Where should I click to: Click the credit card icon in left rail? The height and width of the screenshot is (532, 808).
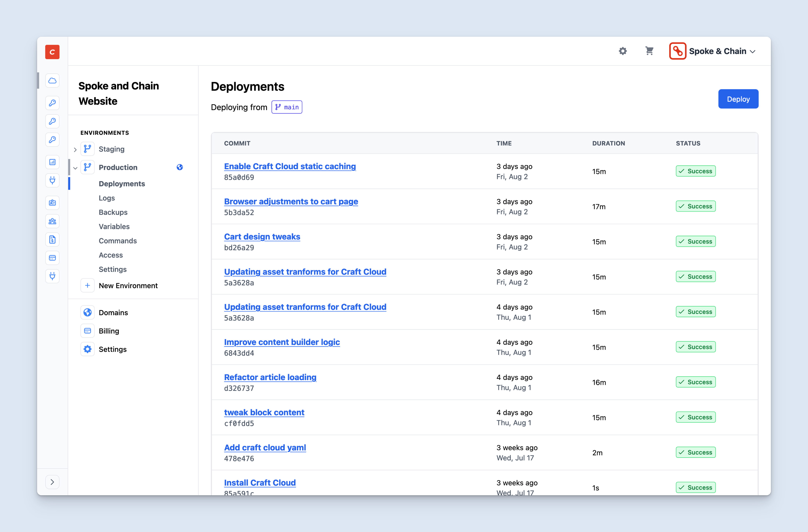[x=52, y=258]
